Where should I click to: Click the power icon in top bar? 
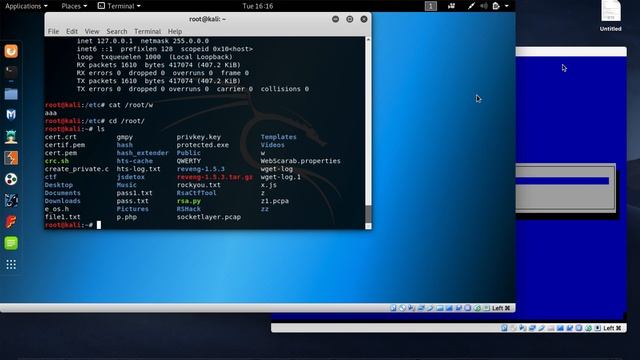[496, 6]
